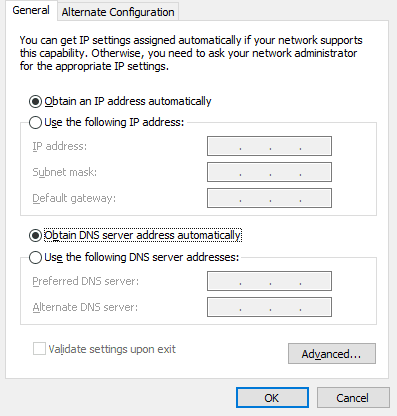Viewport: 397px width, 416px height.
Task: Click the Default gateway input field
Action: (x=269, y=198)
